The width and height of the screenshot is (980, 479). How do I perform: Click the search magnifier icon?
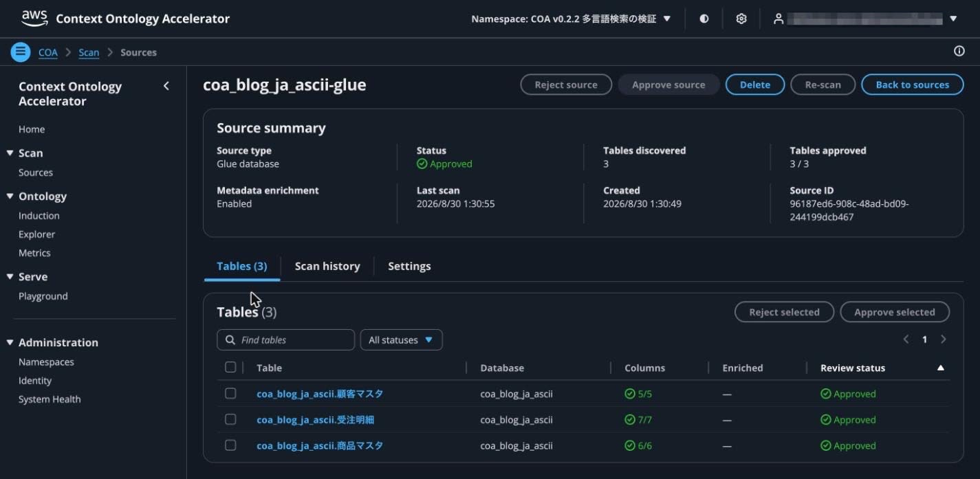point(230,339)
